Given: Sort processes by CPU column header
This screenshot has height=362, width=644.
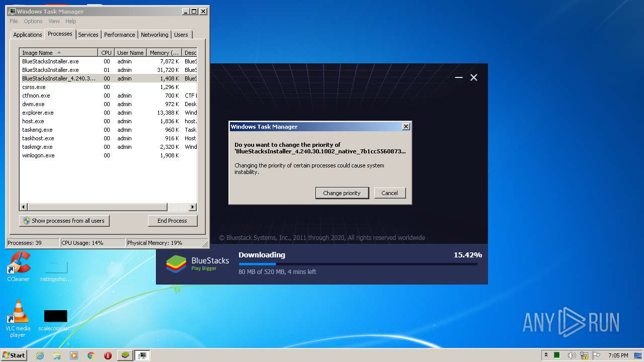Looking at the screenshot, I should (106, 53).
